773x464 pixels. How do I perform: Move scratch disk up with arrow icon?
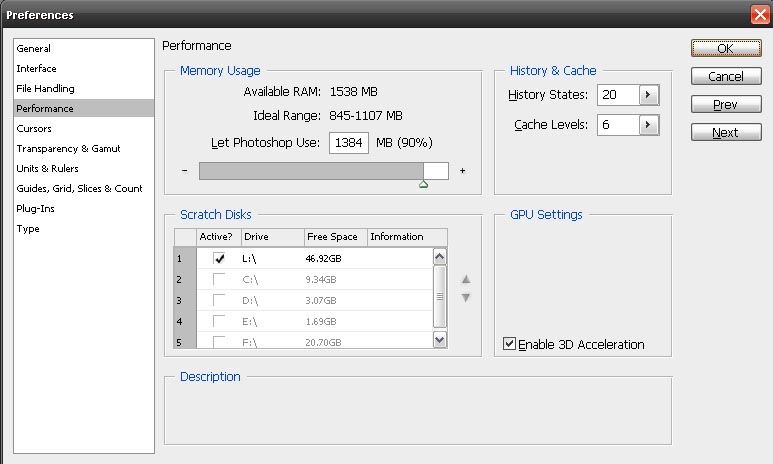pyautogui.click(x=466, y=279)
